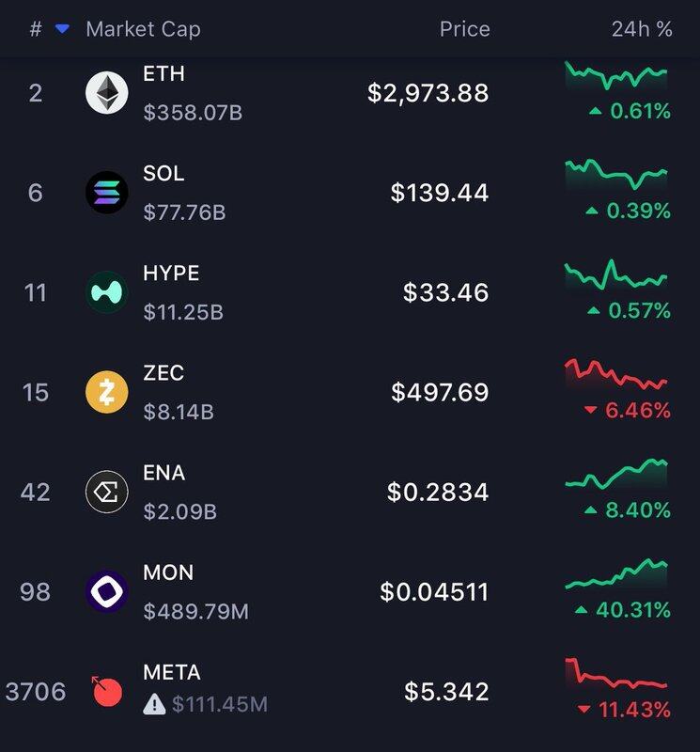This screenshot has height=752, width=700.
Task: Select the SOL ticker name
Action: (x=163, y=174)
